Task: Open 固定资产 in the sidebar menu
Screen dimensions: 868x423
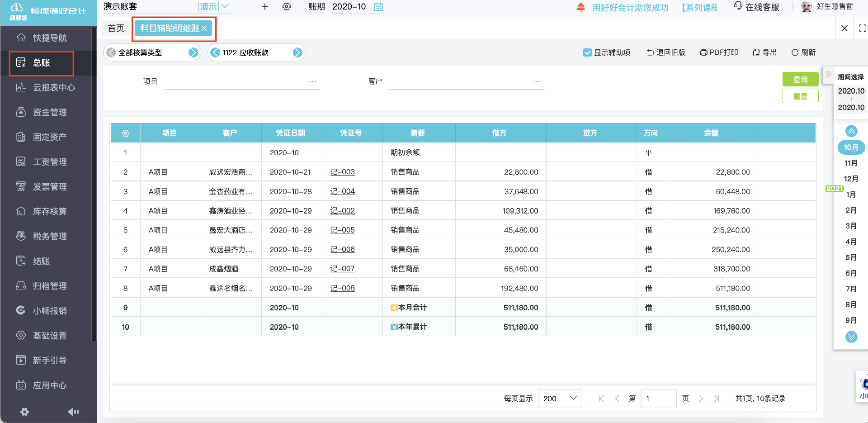Action: click(49, 137)
